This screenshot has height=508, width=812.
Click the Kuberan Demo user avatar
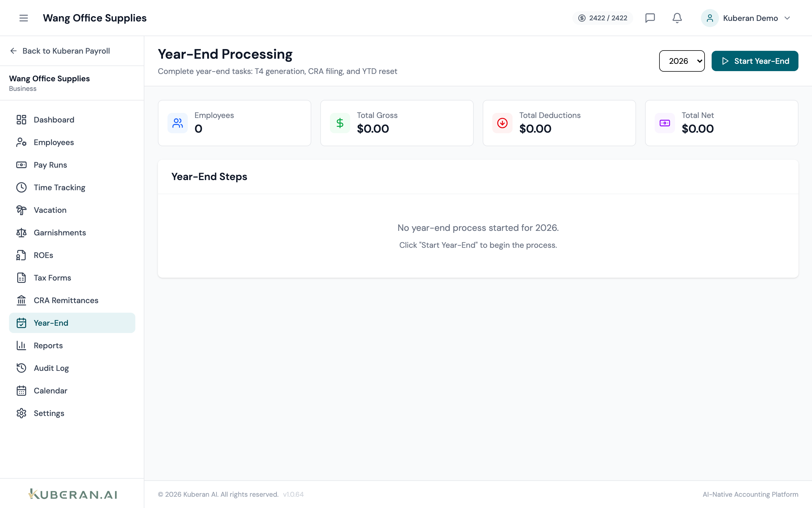tap(710, 18)
